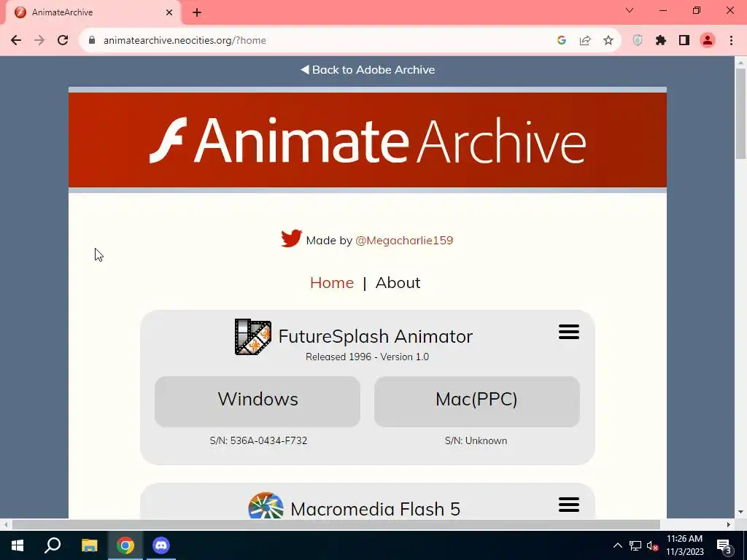Click the Twitter bird icon
Screen dimensions: 747x560
[x=291, y=238]
